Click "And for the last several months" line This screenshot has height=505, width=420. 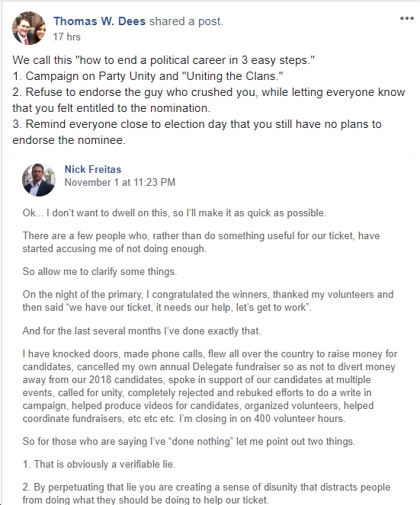coord(142,331)
